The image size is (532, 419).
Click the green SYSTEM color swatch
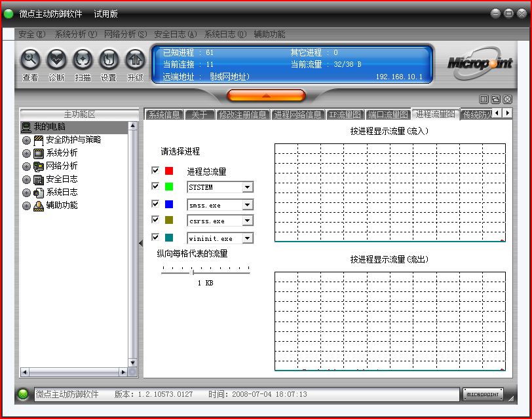[169, 187]
